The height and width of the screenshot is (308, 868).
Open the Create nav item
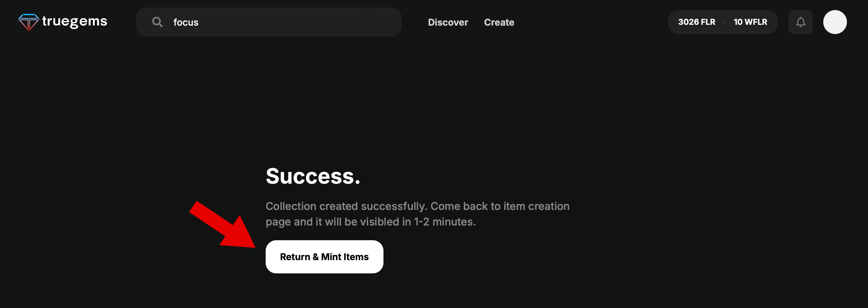[499, 22]
